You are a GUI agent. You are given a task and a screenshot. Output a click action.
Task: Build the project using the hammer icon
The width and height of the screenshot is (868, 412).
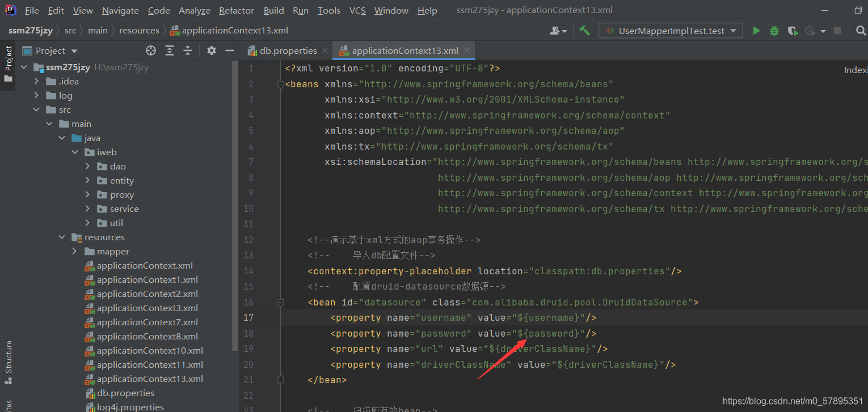[584, 31]
